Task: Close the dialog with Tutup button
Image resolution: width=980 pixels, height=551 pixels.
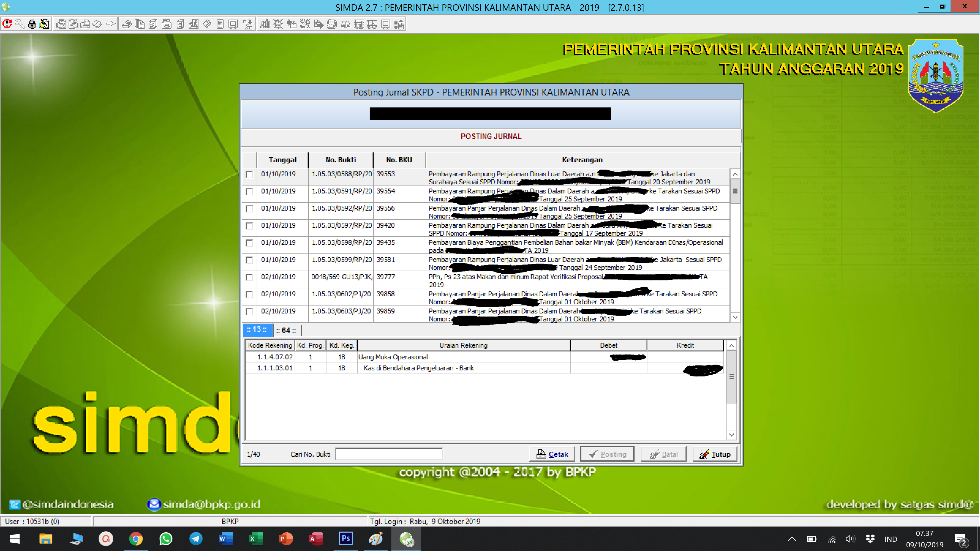Action: (x=715, y=454)
